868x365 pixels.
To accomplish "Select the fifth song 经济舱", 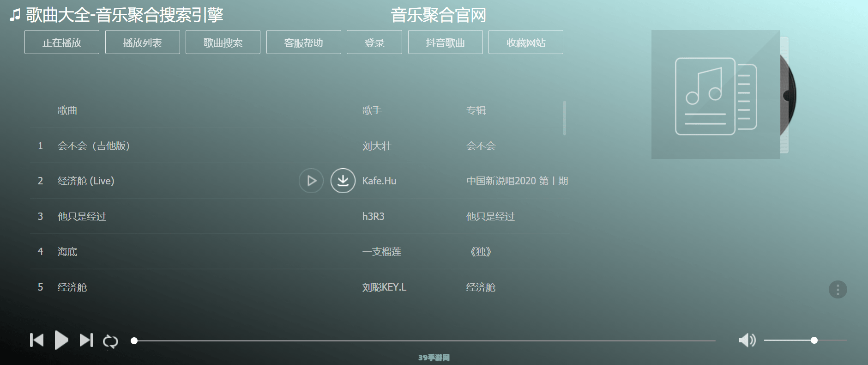I will pyautogui.click(x=72, y=287).
